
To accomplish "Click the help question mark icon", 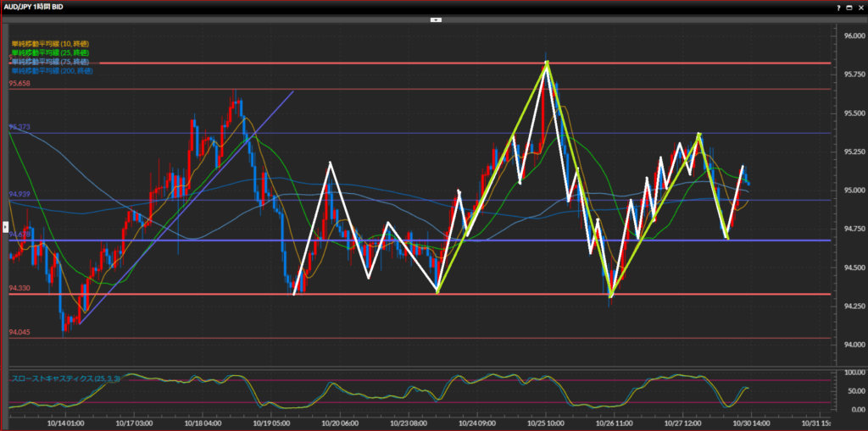I will click(x=839, y=7).
